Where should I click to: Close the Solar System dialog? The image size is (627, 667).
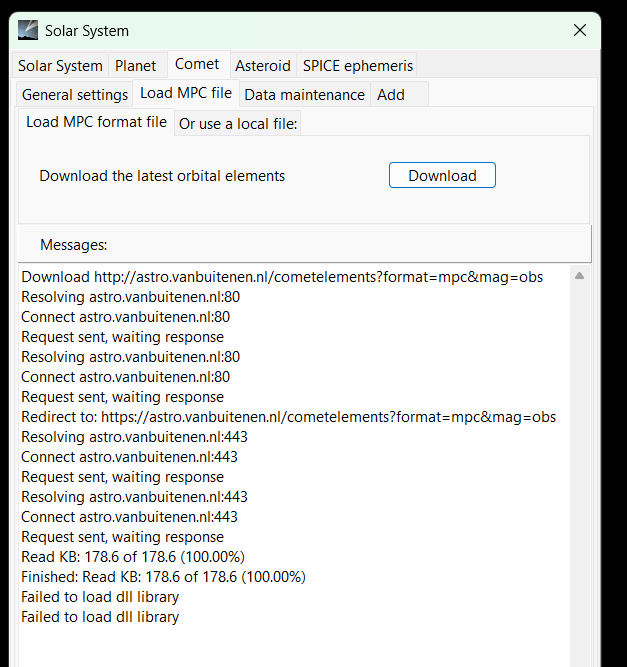(x=580, y=30)
